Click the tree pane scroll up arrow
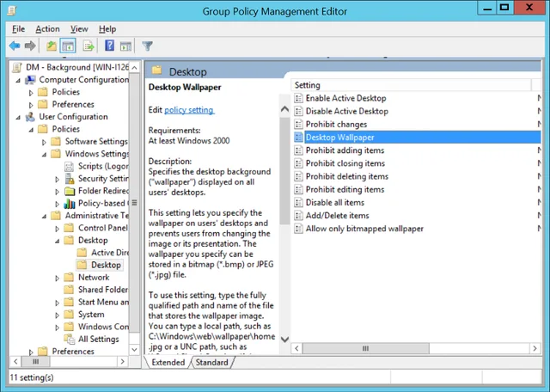 point(134,67)
